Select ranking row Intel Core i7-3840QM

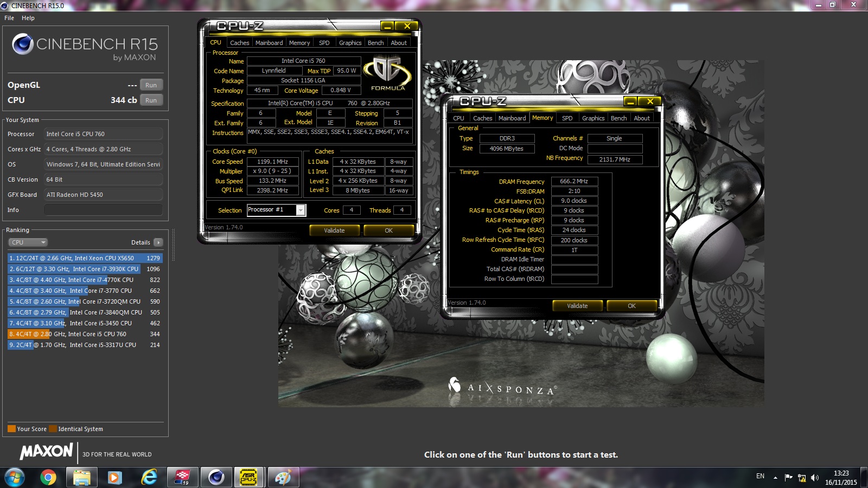(x=85, y=312)
